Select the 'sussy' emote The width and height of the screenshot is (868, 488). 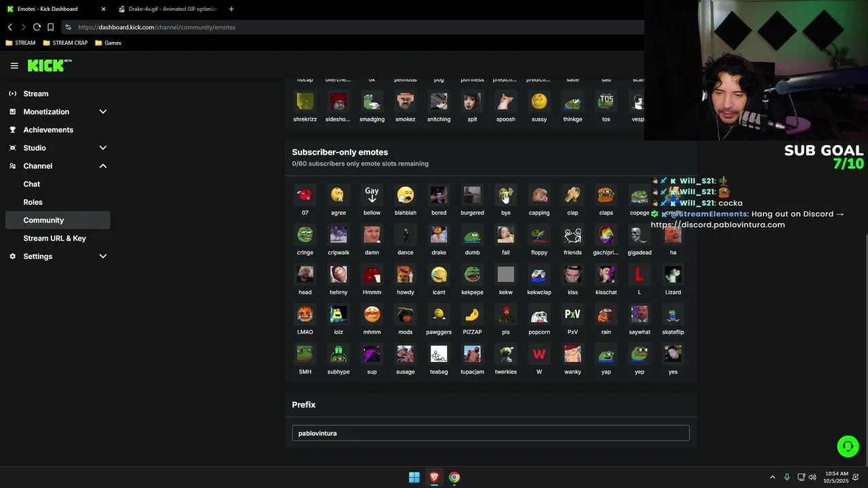pyautogui.click(x=539, y=102)
